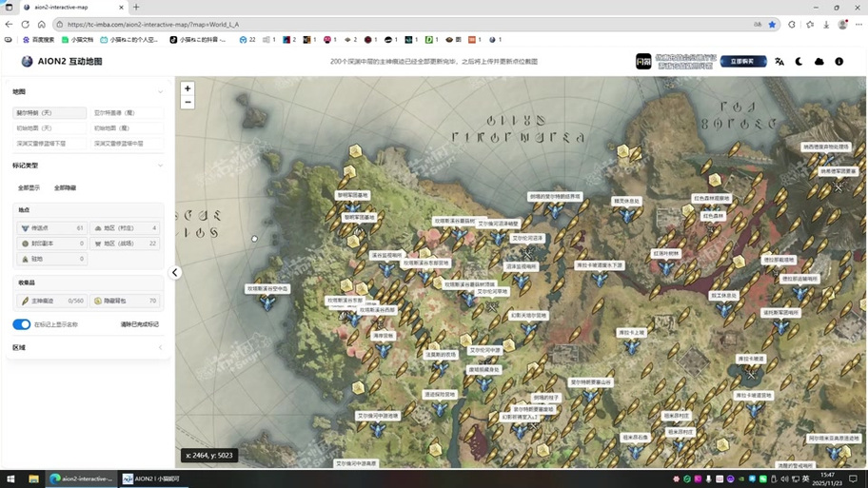
Task: Open the cloud sync icon in header
Action: (x=819, y=62)
